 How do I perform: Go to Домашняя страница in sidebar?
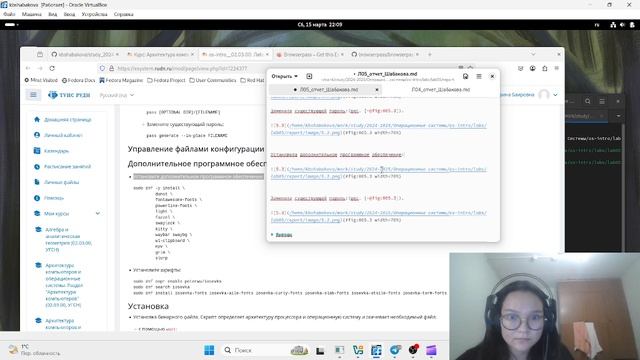63,120
